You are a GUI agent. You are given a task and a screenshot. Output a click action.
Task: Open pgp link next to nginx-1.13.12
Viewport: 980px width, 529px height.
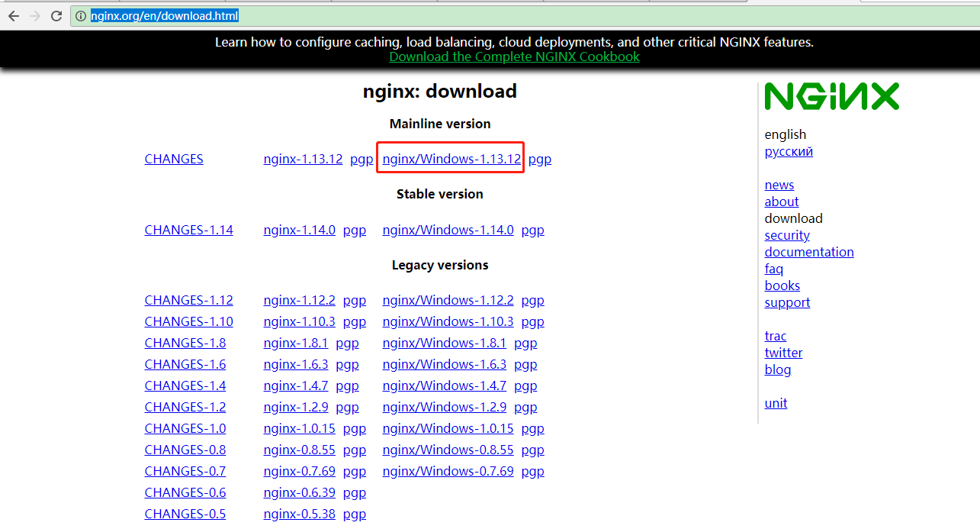361,160
